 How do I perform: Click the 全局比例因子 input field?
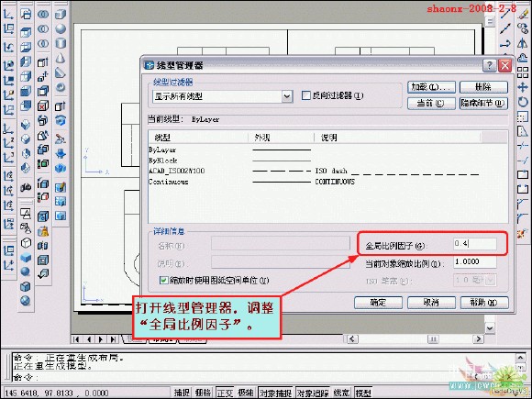[x=475, y=244]
